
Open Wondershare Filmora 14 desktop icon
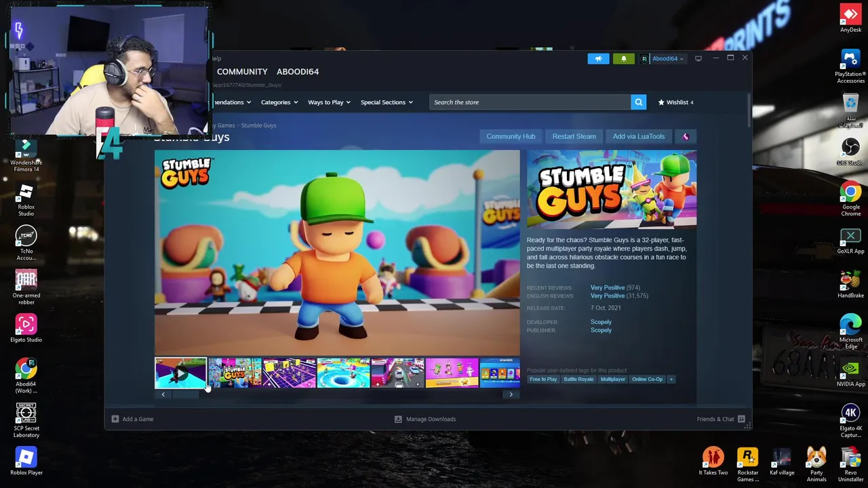click(x=26, y=155)
